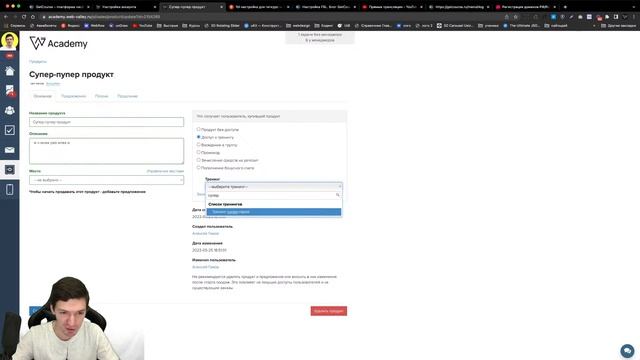
Task: Select 'Вхождение в группу' radio option
Action: click(199, 144)
